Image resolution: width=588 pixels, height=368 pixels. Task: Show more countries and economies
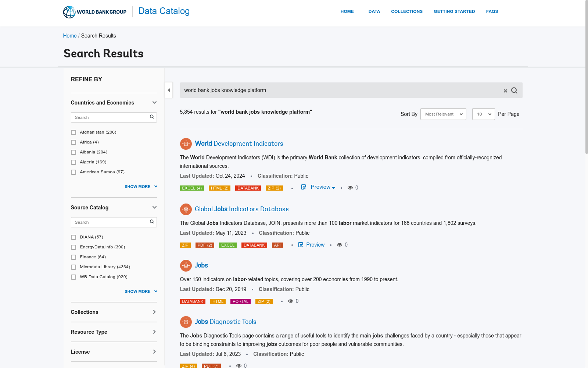(x=141, y=187)
